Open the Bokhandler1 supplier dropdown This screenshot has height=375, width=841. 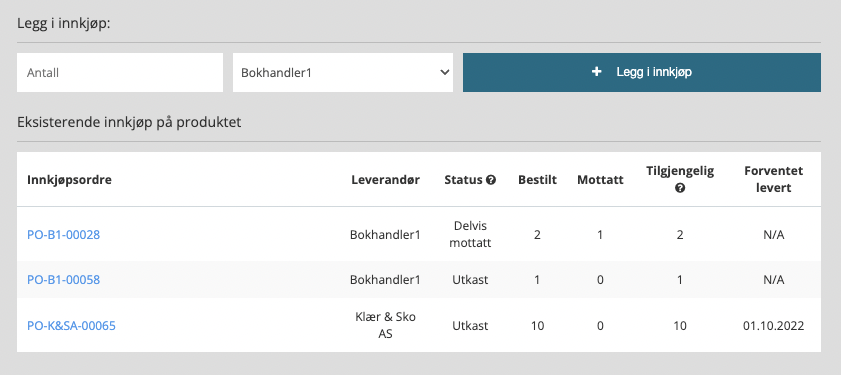pyautogui.click(x=343, y=72)
